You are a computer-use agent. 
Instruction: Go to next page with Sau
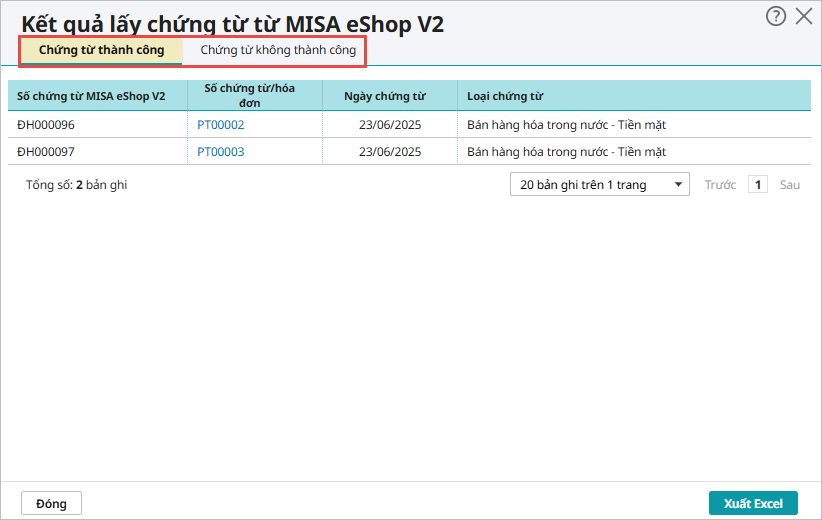(x=790, y=185)
